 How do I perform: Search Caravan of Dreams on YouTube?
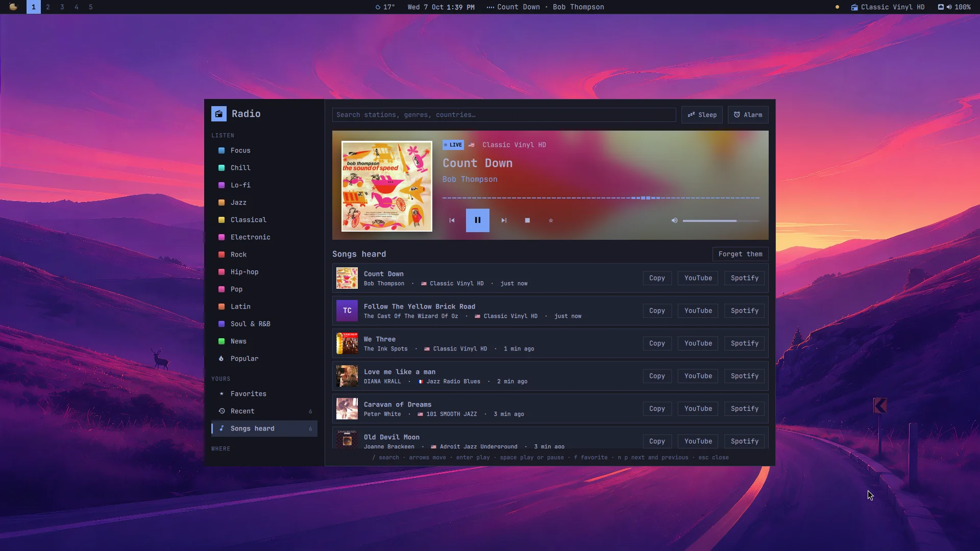tap(698, 409)
